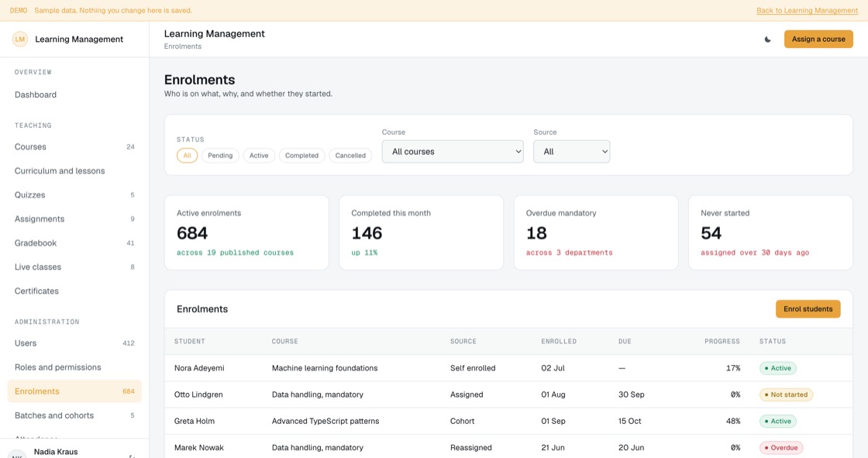Image resolution: width=868 pixels, height=458 pixels.
Task: Click the Not started status badge
Action: (x=786, y=395)
